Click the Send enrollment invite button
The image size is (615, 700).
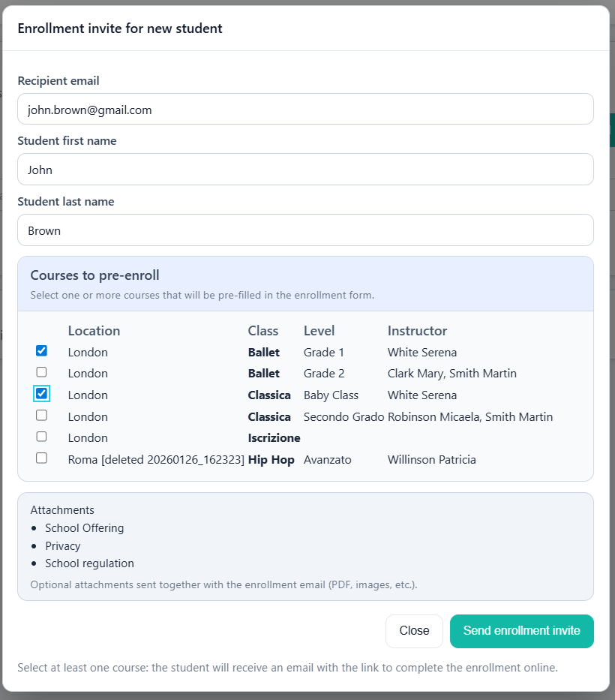click(x=521, y=631)
